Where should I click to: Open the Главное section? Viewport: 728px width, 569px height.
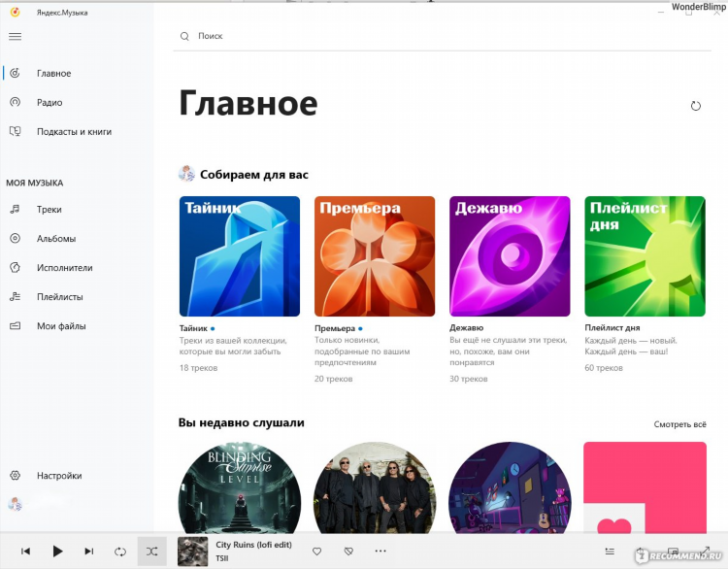click(x=77, y=74)
